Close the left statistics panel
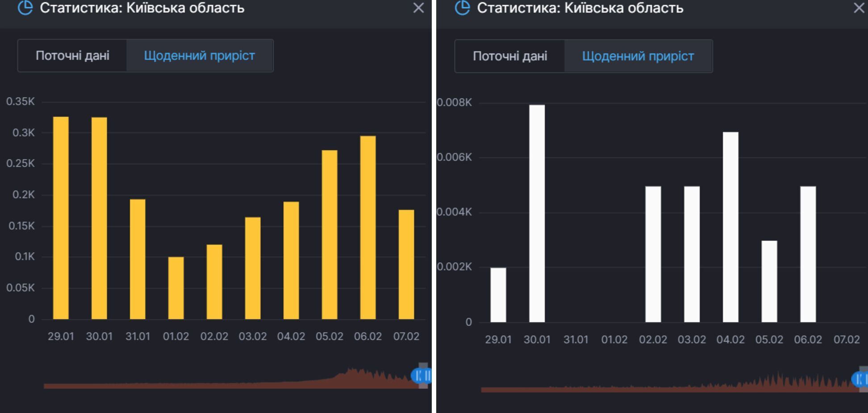 tap(418, 8)
